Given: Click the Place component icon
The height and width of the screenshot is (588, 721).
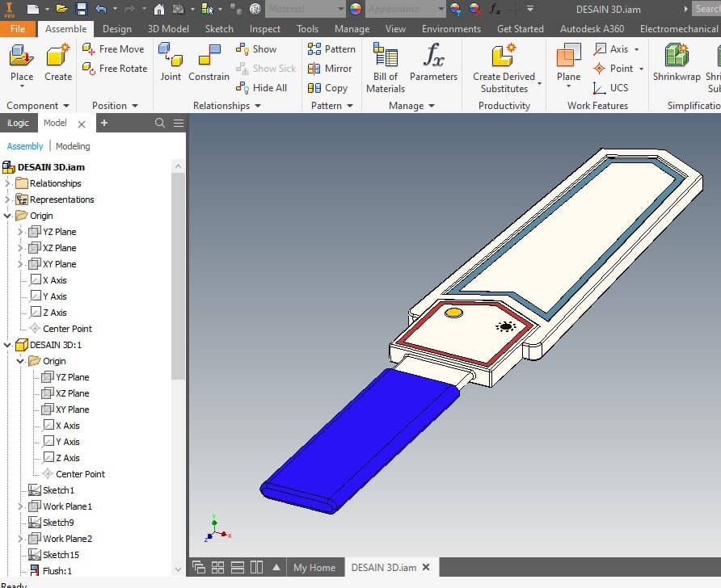Looking at the screenshot, I should point(21,55).
